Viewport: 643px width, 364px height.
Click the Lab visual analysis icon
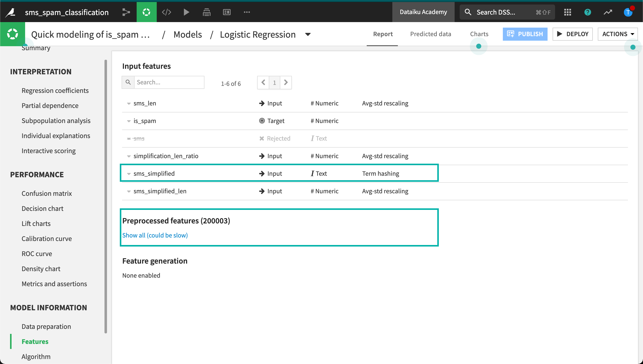146,12
